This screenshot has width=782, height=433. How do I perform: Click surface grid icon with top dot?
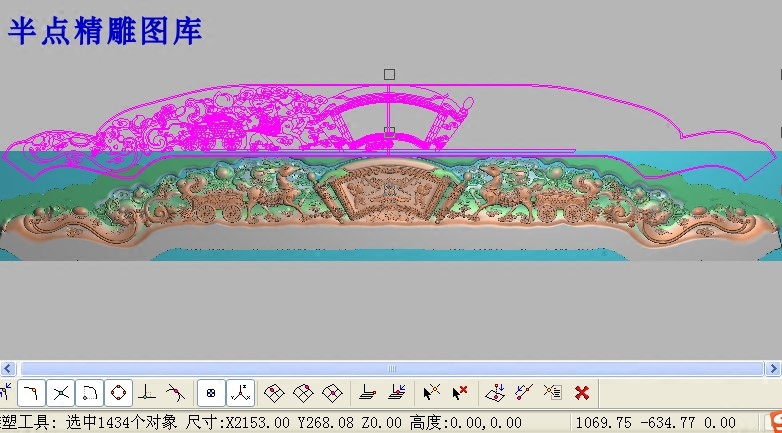274,393
